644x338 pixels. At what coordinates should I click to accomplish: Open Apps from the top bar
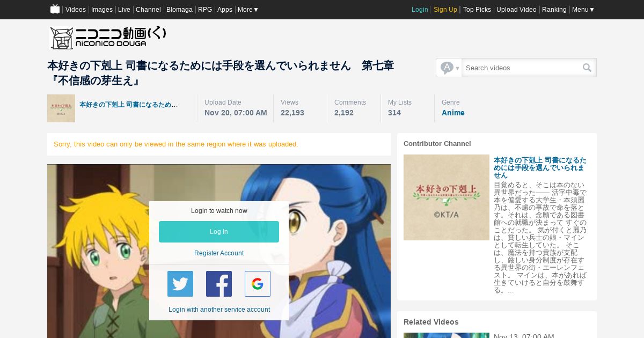click(x=225, y=10)
